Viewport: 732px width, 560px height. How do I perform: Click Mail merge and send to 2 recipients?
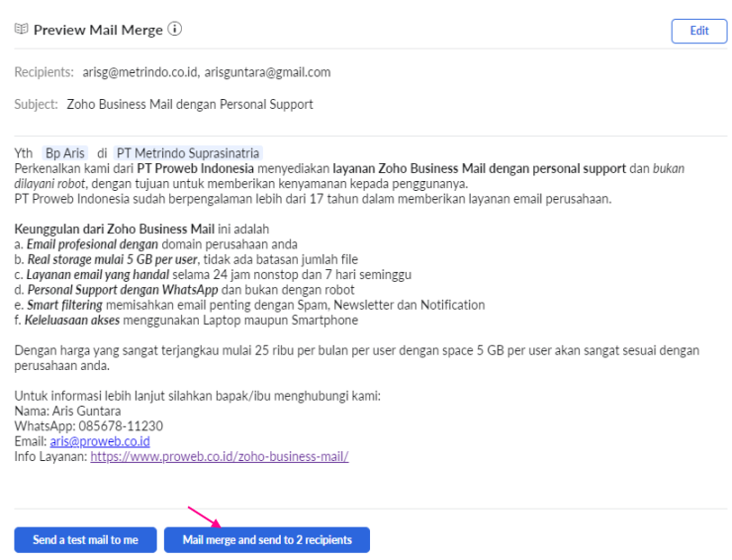pos(267,540)
